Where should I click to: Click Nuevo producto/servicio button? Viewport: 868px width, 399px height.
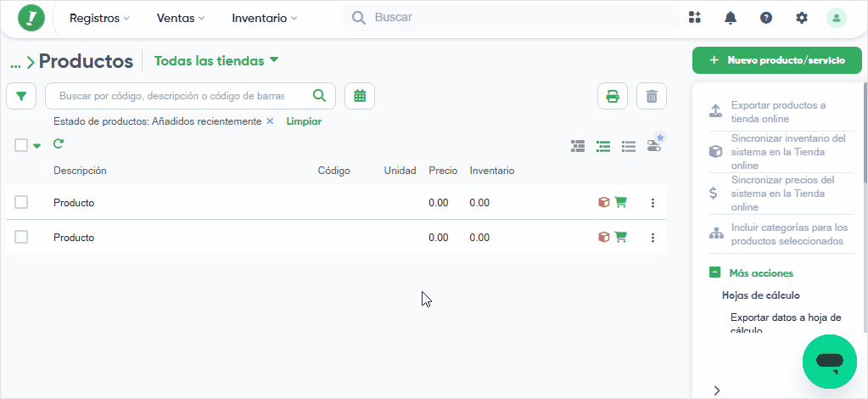777,60
